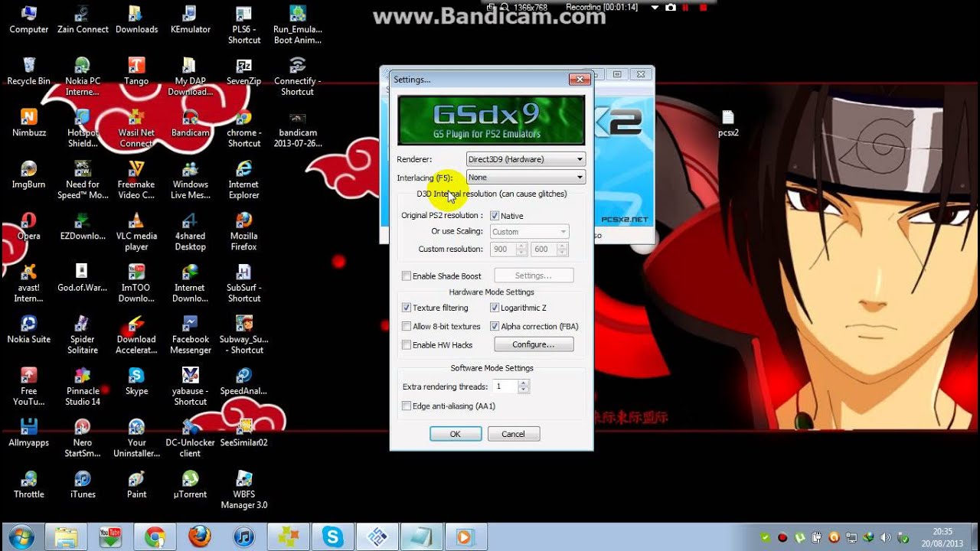Launch Bandicam desktop shortcut
Viewport: 980px width, 551px height.
click(190, 122)
